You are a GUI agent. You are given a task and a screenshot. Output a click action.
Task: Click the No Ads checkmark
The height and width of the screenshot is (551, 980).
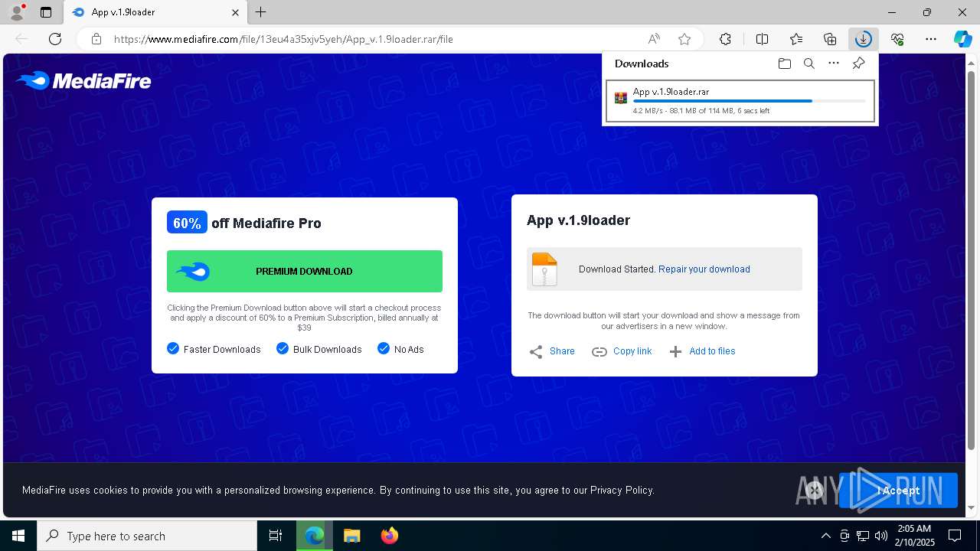click(x=384, y=348)
